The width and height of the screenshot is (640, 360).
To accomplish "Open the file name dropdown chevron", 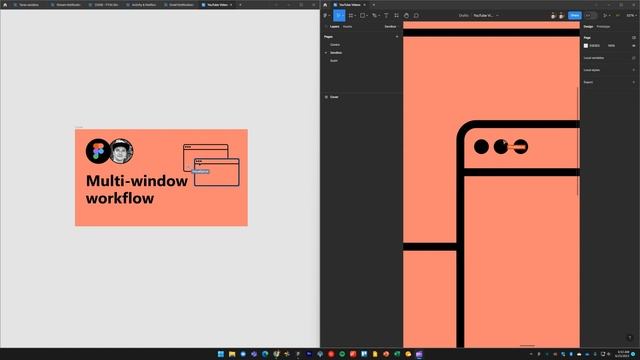I will [x=497, y=16].
